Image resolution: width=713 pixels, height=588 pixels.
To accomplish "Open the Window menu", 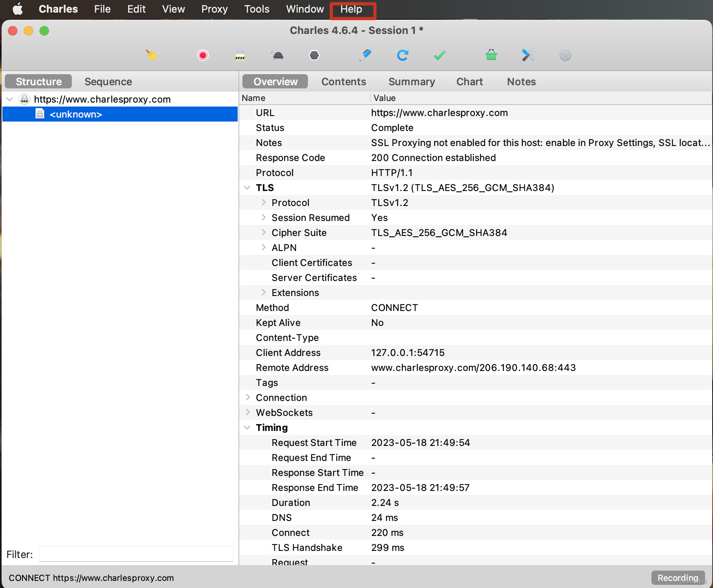I will coord(305,9).
